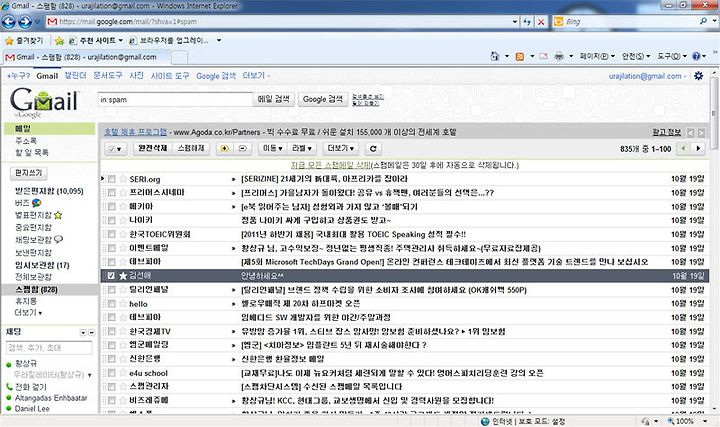720x427 pixels.
Task: Tick the checkbox for e4u school message
Action: pyautogui.click(x=111, y=373)
